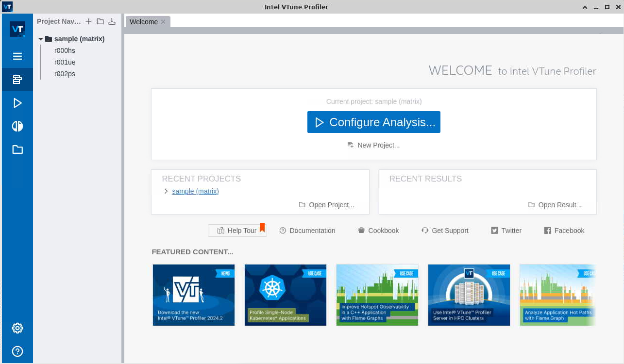Select the sample (matrix) project node
Viewport: 624px width, 364px height.
[x=79, y=39]
